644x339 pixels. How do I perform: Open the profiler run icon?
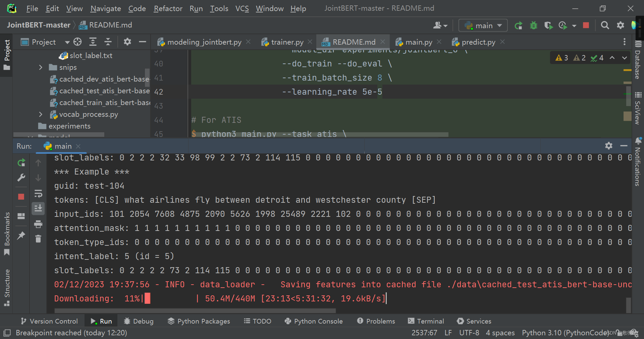(563, 26)
